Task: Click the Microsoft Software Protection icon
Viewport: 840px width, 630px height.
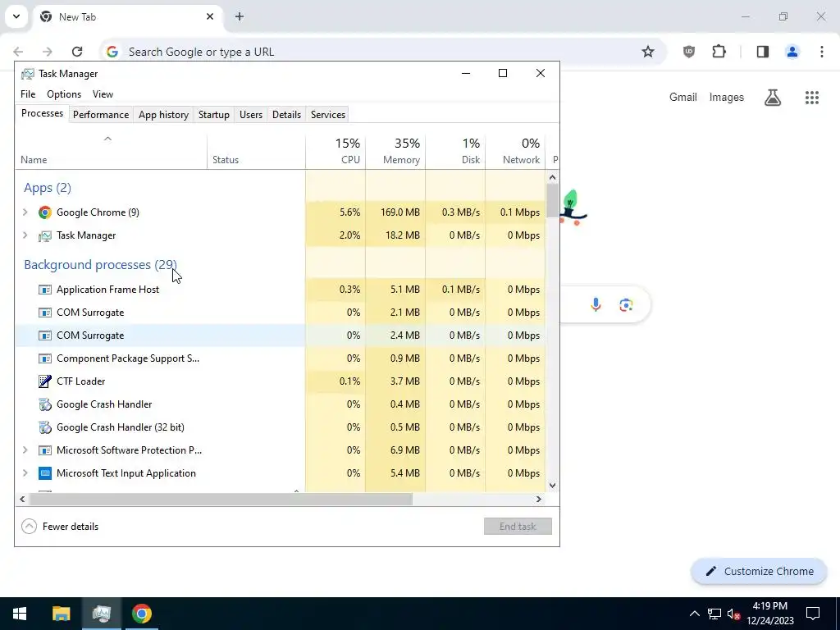Action: tap(45, 450)
